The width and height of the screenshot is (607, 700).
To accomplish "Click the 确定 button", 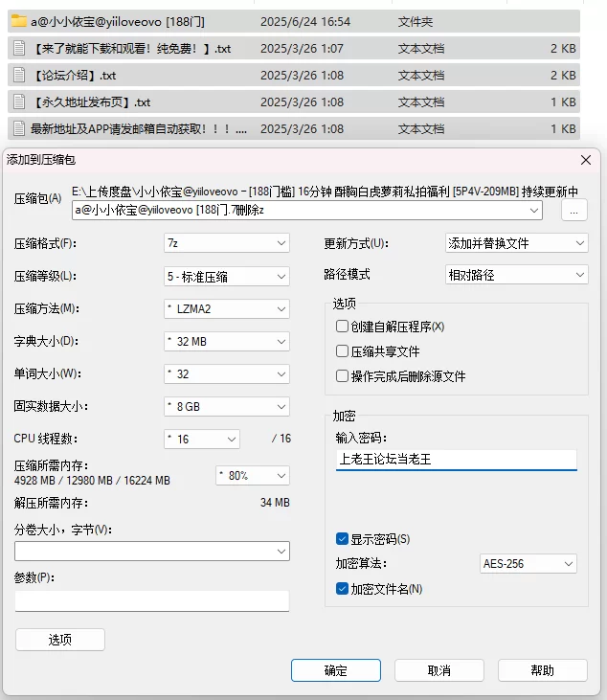I will (x=336, y=670).
